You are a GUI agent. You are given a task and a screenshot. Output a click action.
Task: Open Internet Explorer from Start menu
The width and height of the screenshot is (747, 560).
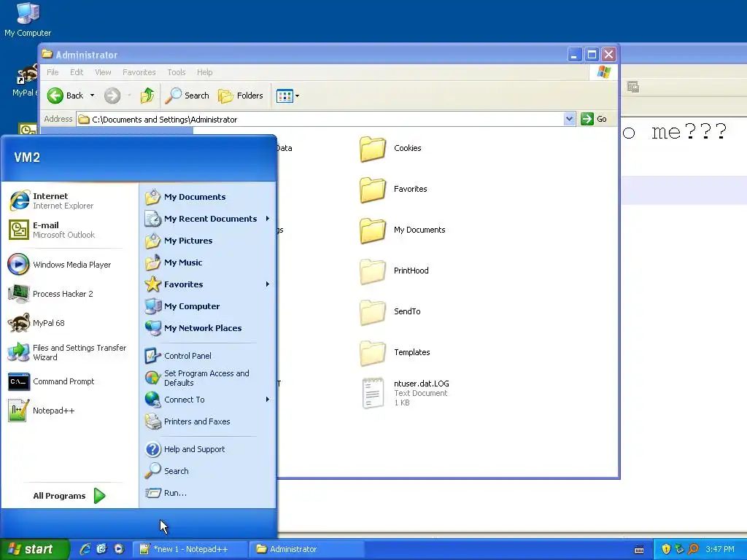[x=69, y=201]
